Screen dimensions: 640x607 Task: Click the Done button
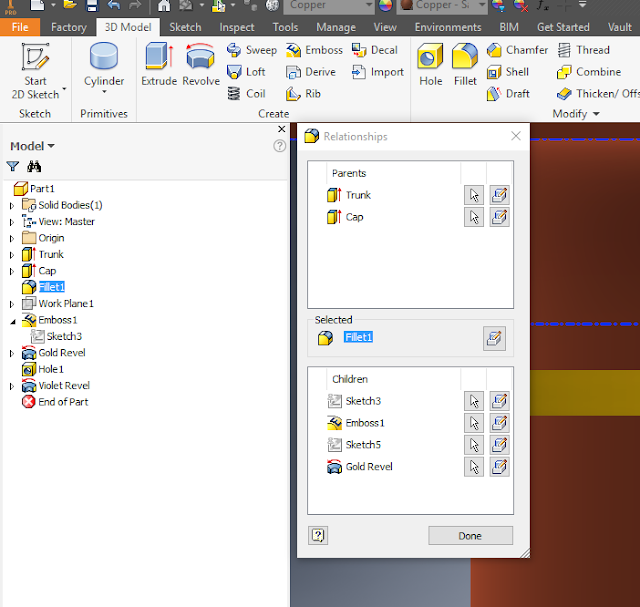point(470,536)
